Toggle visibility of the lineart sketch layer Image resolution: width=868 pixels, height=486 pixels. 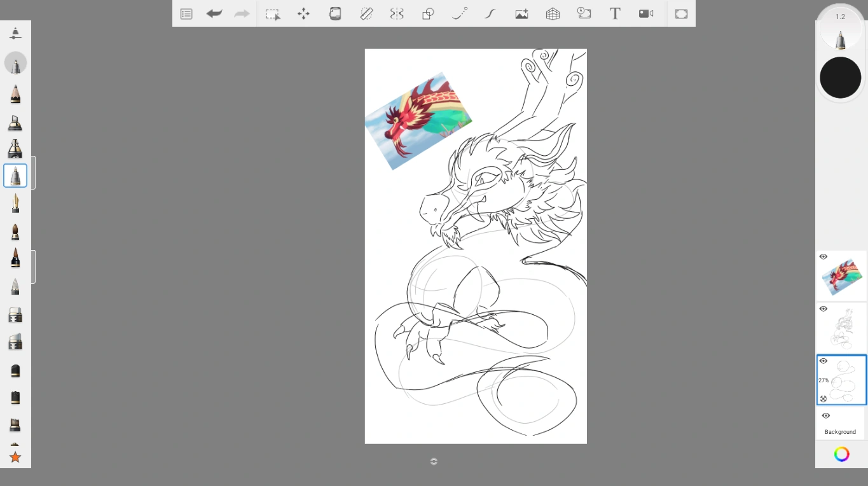point(823,309)
